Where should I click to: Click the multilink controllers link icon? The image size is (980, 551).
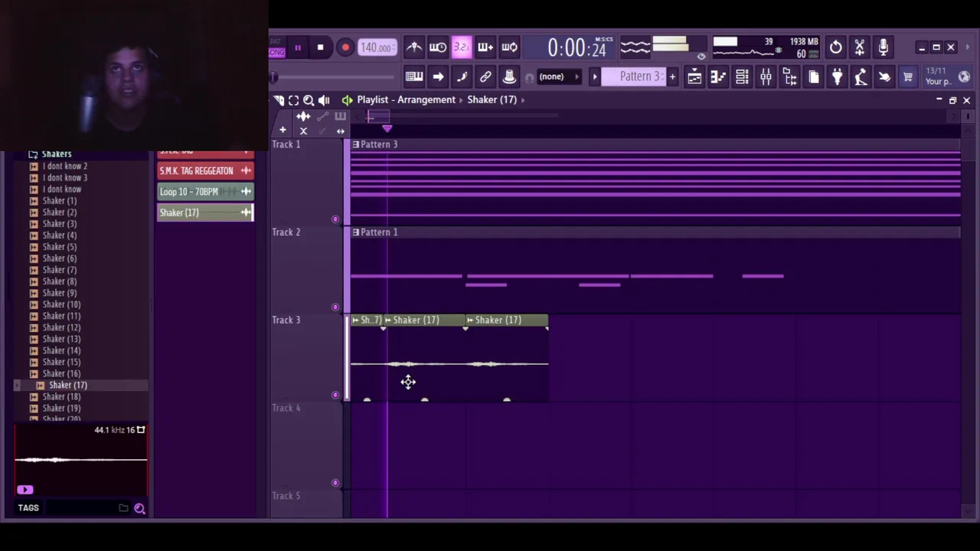point(485,77)
